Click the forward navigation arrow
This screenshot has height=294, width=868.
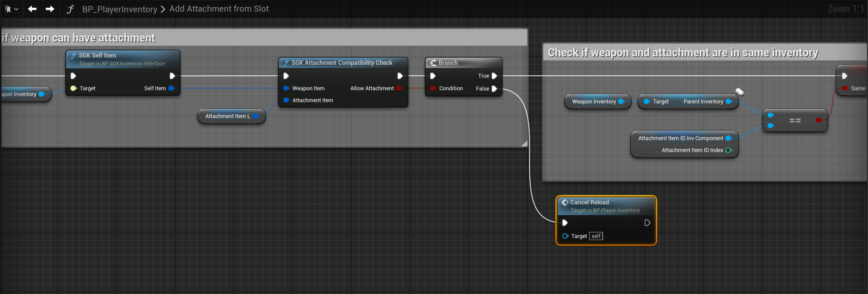point(50,9)
